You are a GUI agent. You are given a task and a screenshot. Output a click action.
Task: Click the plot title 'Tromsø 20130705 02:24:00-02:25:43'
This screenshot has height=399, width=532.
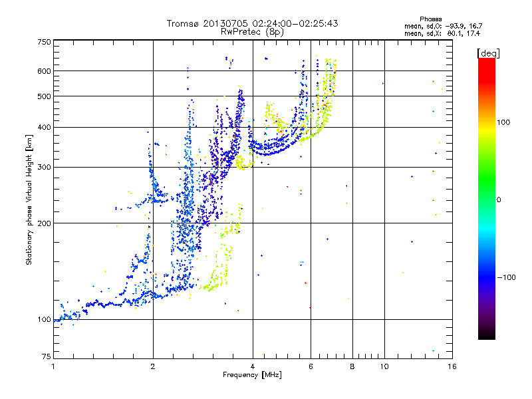point(252,23)
